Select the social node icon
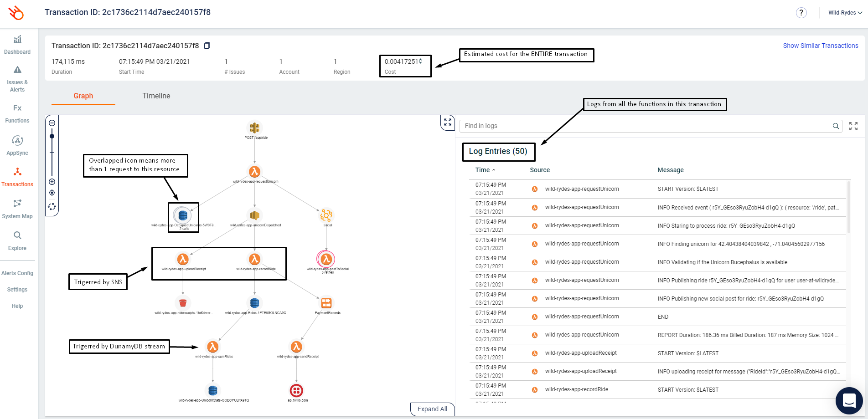 coord(326,215)
